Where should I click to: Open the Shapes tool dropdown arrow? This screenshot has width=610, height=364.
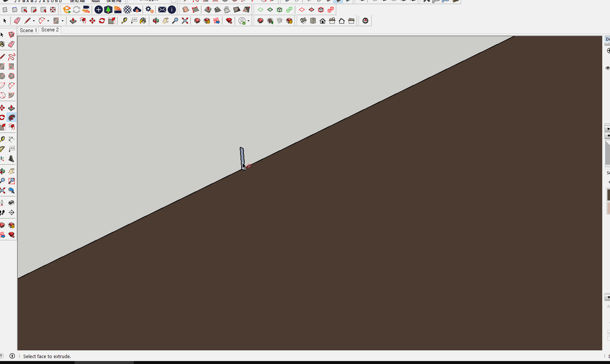pos(62,21)
